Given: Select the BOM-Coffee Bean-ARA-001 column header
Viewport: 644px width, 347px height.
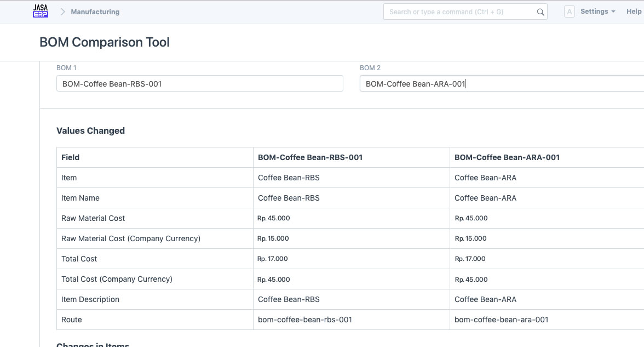Looking at the screenshot, I should pyautogui.click(x=507, y=157).
